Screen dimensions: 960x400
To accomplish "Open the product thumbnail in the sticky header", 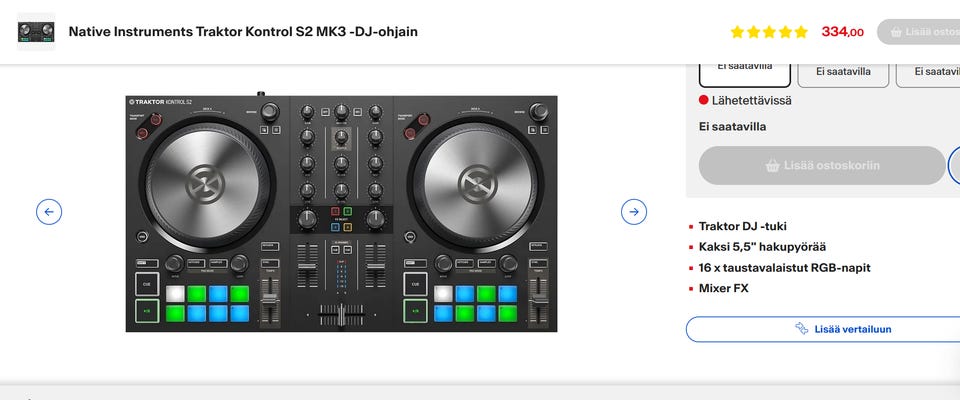I will pyautogui.click(x=36, y=32).
